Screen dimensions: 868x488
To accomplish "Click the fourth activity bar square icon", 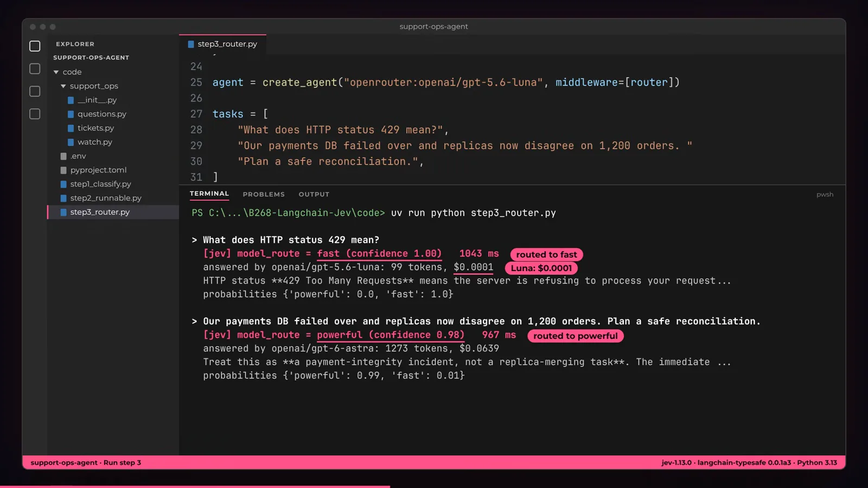I will (x=35, y=114).
